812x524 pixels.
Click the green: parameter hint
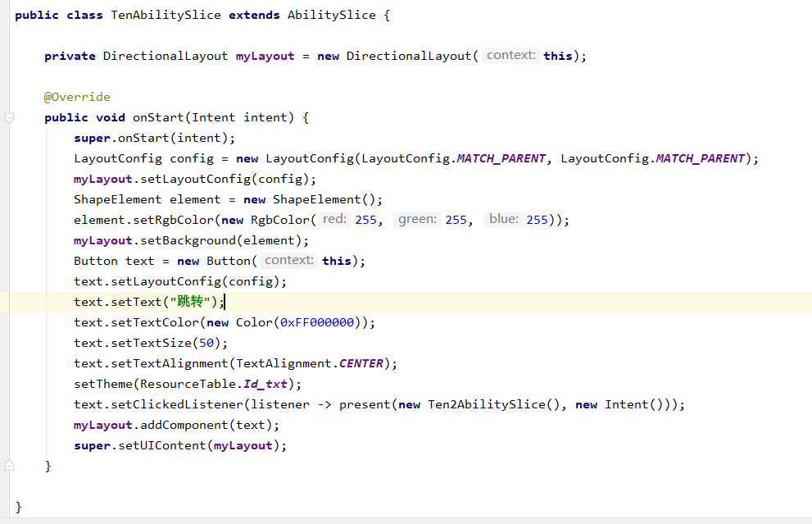(417, 219)
